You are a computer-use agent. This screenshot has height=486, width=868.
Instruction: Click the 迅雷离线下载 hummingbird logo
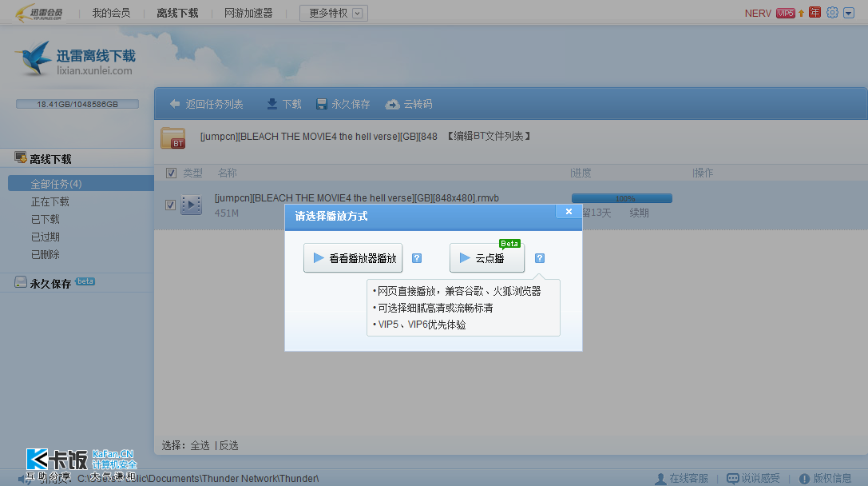tap(75, 58)
